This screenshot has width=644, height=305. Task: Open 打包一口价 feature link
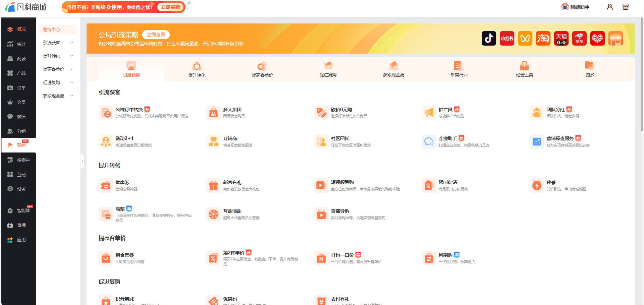[342, 255]
